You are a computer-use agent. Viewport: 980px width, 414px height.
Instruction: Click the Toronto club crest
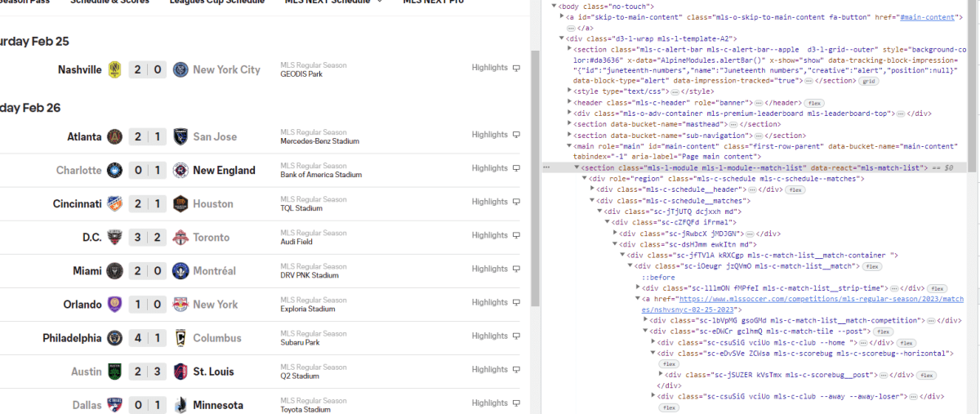pyautogui.click(x=180, y=237)
